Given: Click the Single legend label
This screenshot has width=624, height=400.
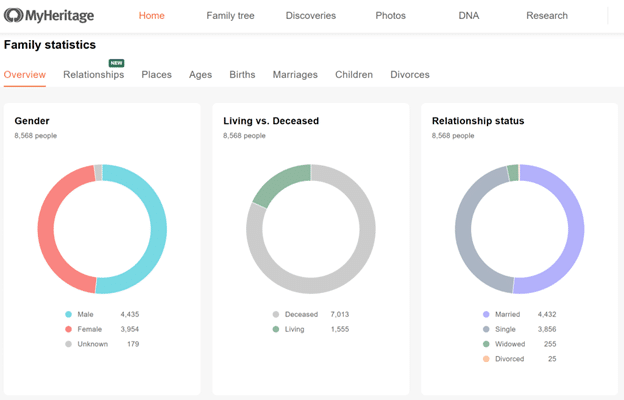Looking at the screenshot, I should pos(505,329).
